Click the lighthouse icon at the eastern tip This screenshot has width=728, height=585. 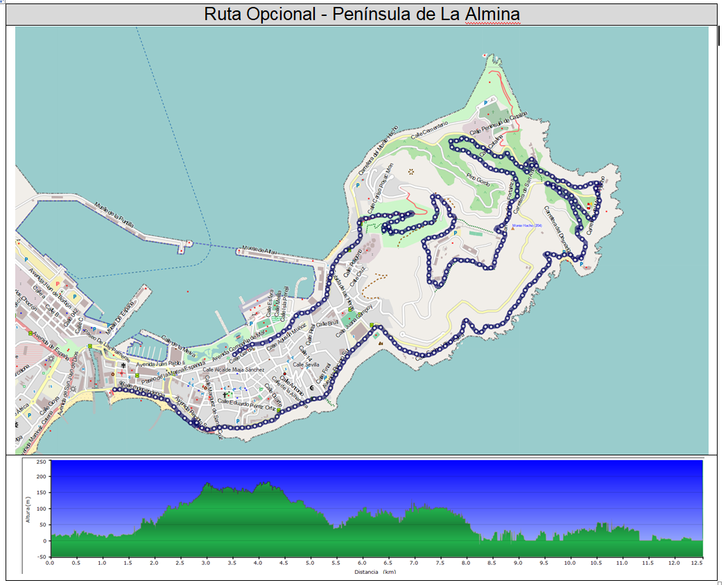click(x=589, y=207)
